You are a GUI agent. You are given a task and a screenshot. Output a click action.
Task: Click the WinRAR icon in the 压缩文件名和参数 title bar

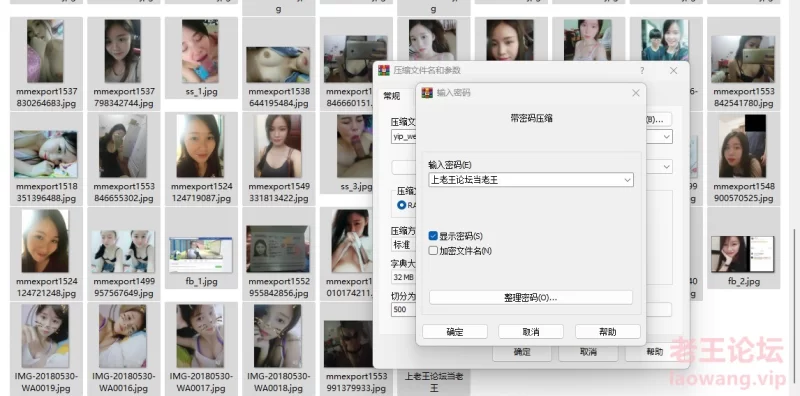point(384,70)
